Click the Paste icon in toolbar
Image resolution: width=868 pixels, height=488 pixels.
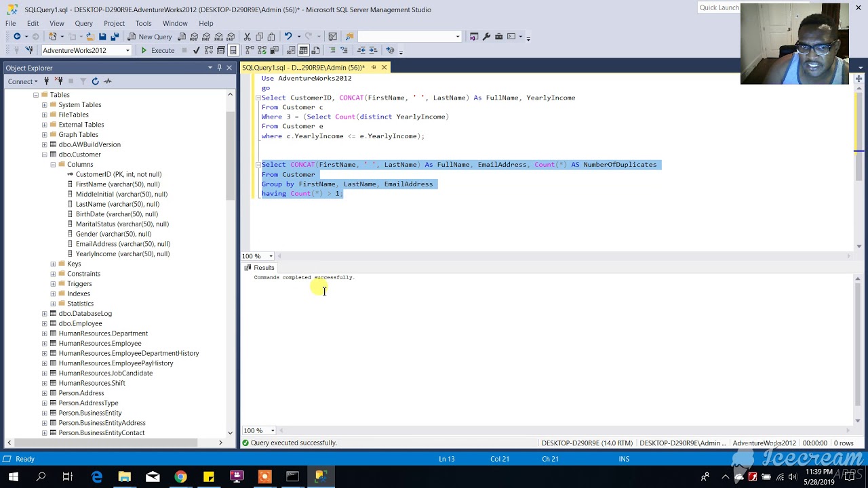(x=272, y=37)
